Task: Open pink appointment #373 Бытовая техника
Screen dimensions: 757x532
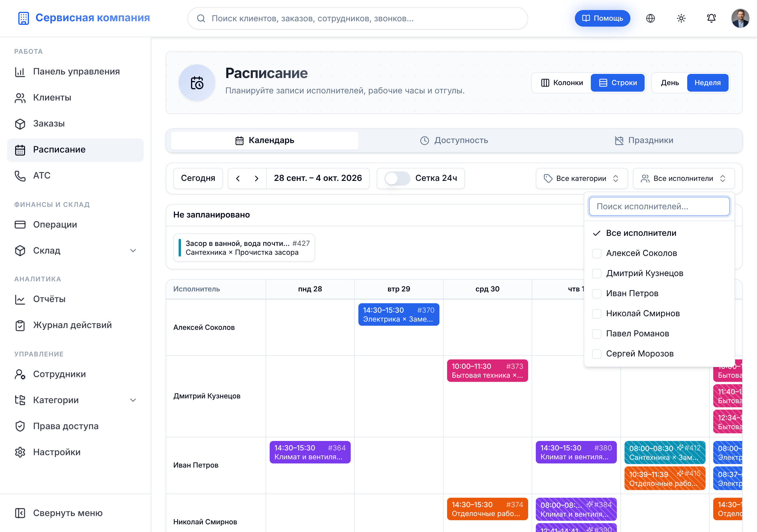Action: pyautogui.click(x=487, y=371)
